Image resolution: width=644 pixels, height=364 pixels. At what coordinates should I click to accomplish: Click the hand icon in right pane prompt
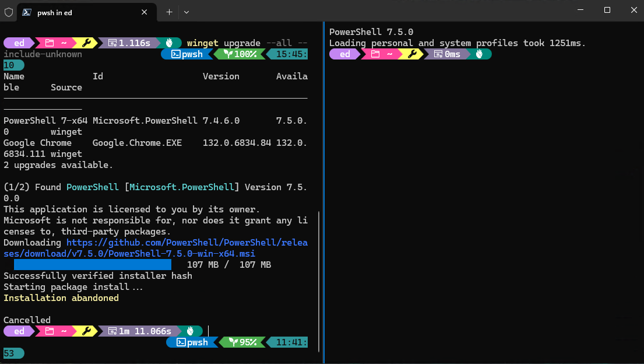(479, 54)
